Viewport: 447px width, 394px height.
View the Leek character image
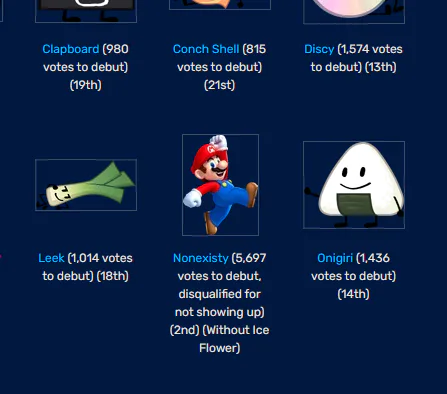[86, 185]
